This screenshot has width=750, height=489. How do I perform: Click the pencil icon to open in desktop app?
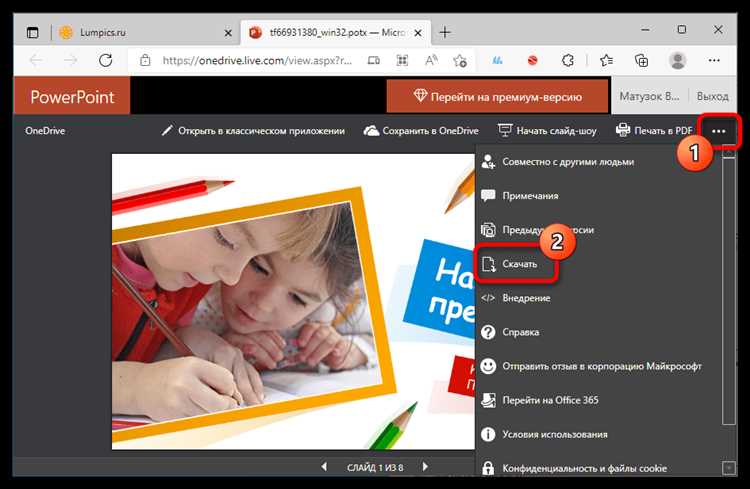tap(167, 131)
